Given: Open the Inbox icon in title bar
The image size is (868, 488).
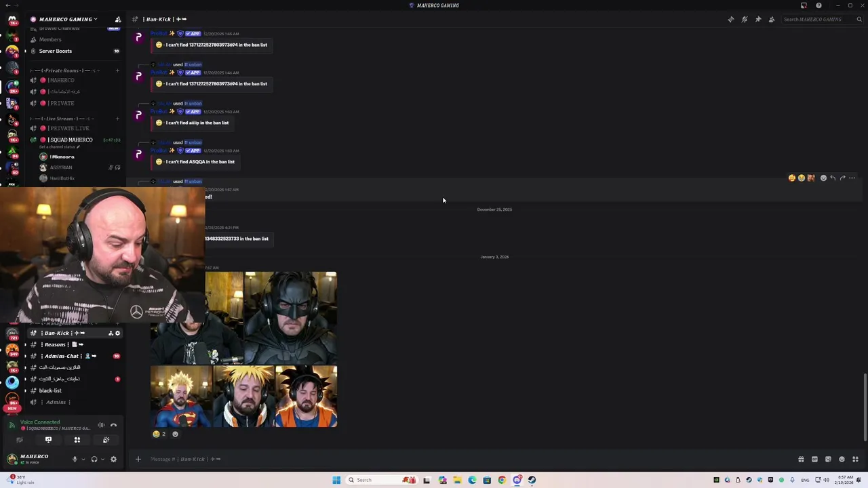Looking at the screenshot, I should click(804, 5).
